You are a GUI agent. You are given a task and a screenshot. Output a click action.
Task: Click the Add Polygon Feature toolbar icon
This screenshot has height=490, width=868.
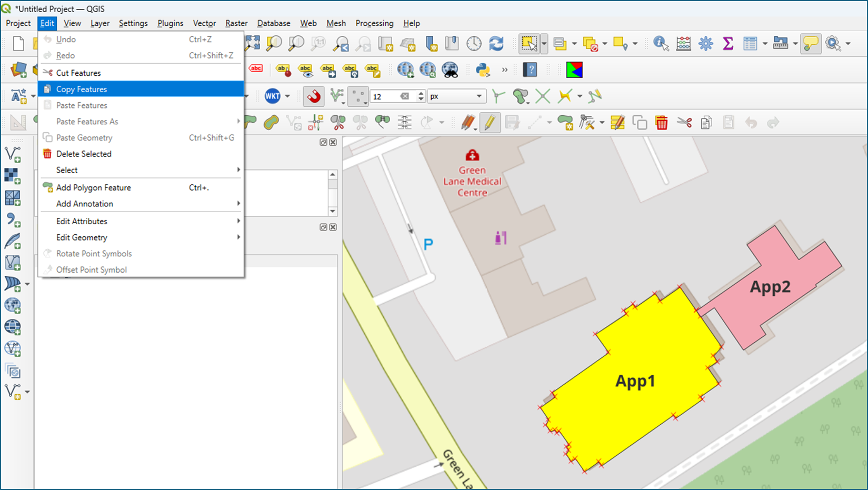(565, 123)
